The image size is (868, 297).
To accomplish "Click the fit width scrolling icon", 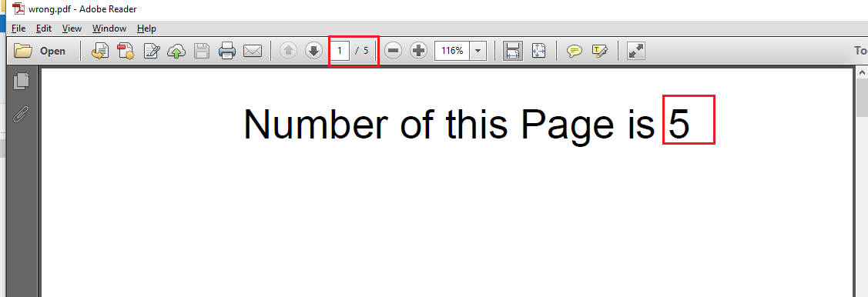I will click(x=513, y=51).
